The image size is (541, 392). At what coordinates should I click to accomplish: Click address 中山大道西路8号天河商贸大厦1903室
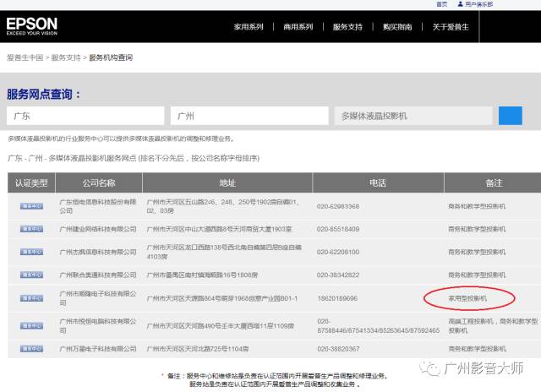tap(219, 229)
